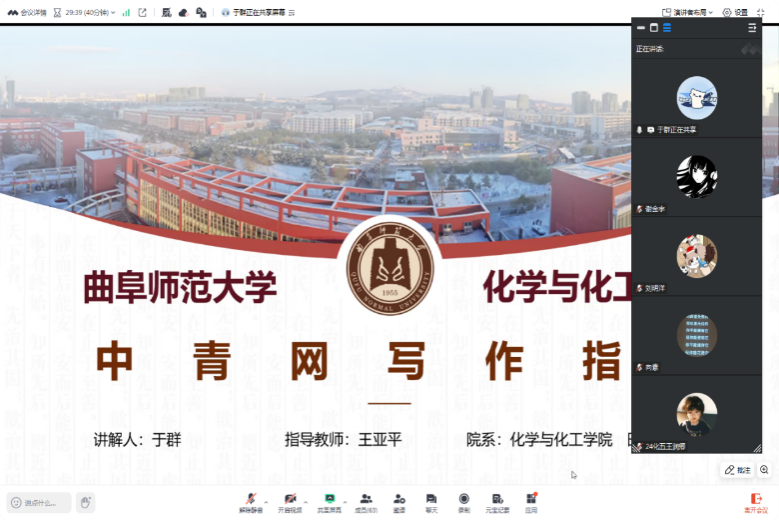779x520 pixels.
Task: Turn on camera with 开启视频
Action: tap(290, 501)
